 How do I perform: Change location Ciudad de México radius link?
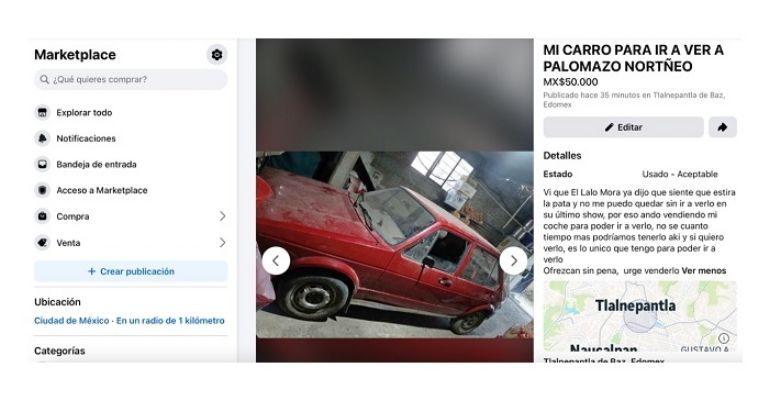click(x=129, y=321)
